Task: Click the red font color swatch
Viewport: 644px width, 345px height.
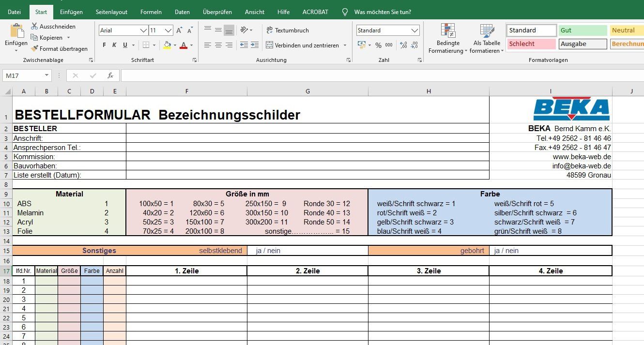Action: point(184,45)
